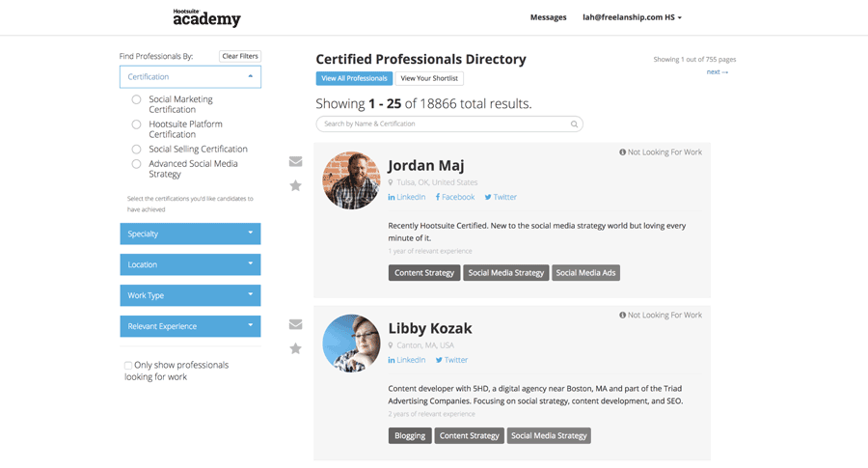Select Hootsuite Platform Certification radio

tap(136, 124)
